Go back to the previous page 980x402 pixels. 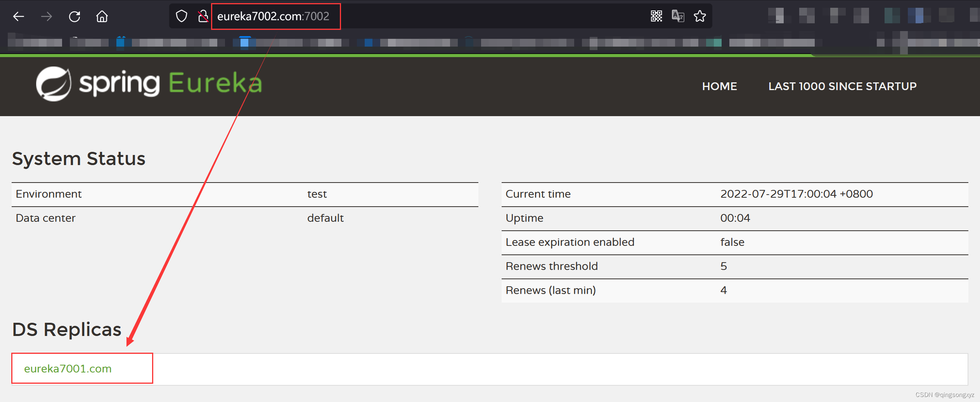(x=19, y=16)
